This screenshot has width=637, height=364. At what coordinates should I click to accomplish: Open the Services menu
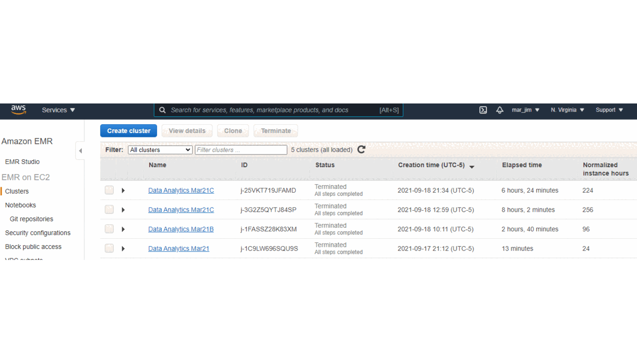click(58, 110)
